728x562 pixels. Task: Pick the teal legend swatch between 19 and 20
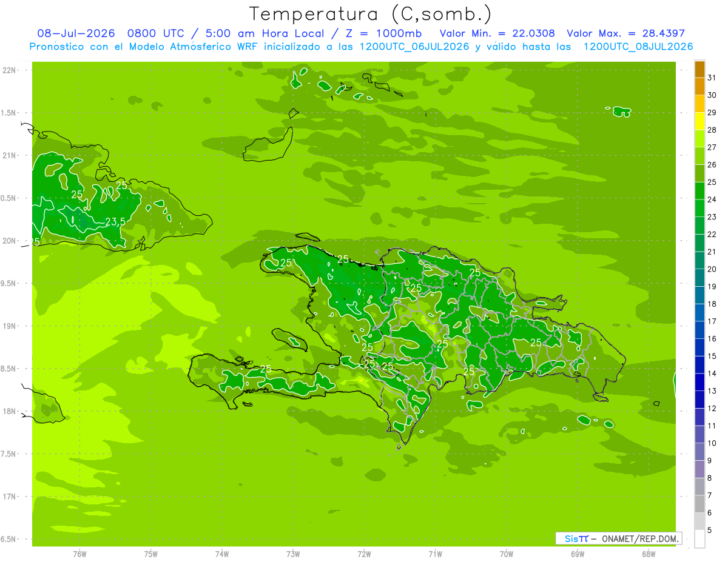(x=699, y=278)
